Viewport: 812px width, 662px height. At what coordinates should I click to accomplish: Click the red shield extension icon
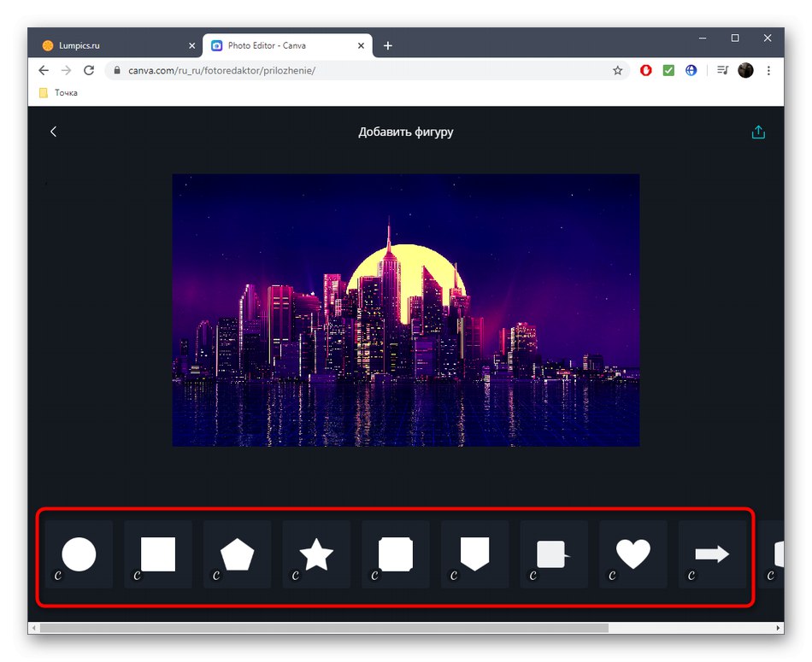pos(645,70)
